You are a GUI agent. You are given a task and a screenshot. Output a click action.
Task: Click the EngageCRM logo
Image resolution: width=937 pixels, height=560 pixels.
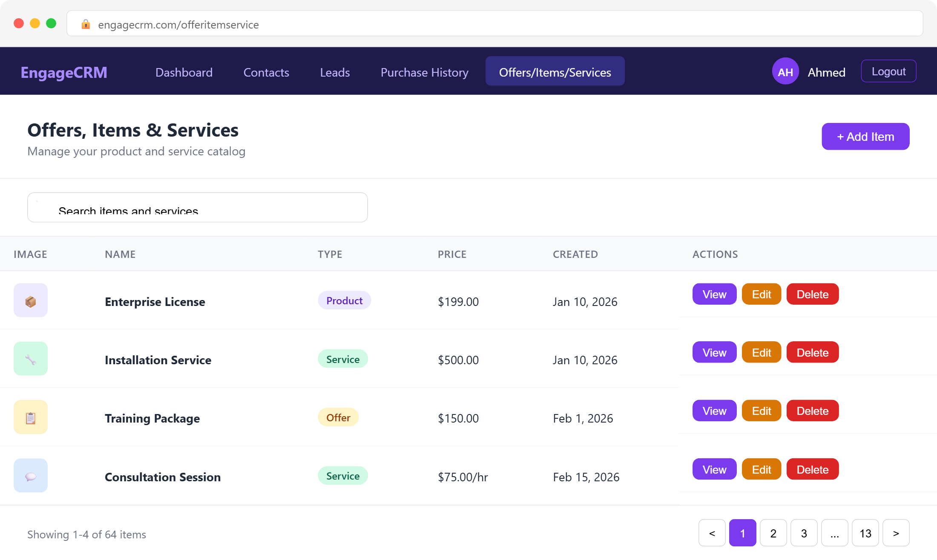64,72
